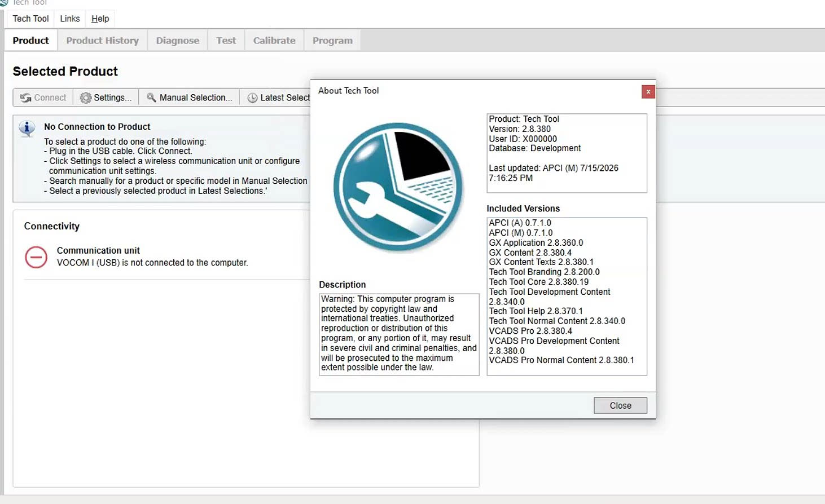Click the Database: Development line

535,148
